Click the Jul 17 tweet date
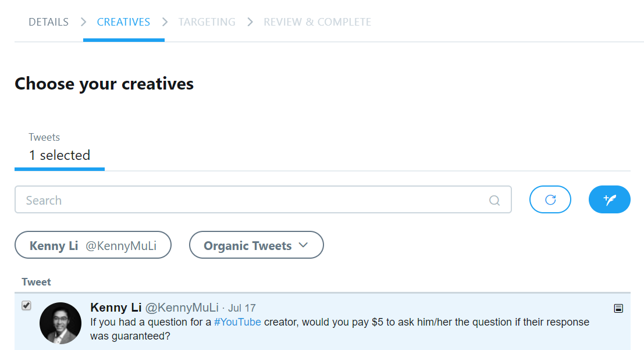The height and width of the screenshot is (350, 644). click(x=241, y=308)
